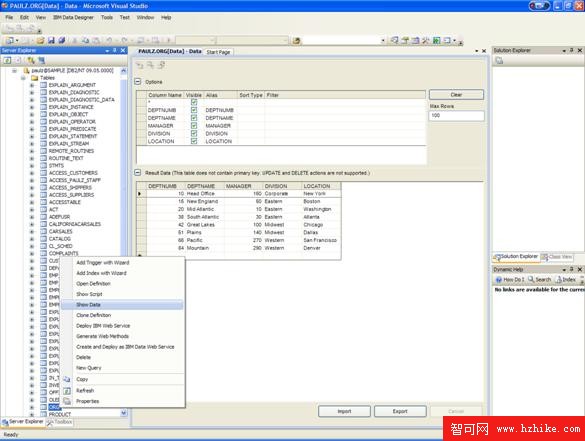This screenshot has width=585, height=441.
Task: Toggle Visible checkbox for DIVISION
Action: pos(194,134)
